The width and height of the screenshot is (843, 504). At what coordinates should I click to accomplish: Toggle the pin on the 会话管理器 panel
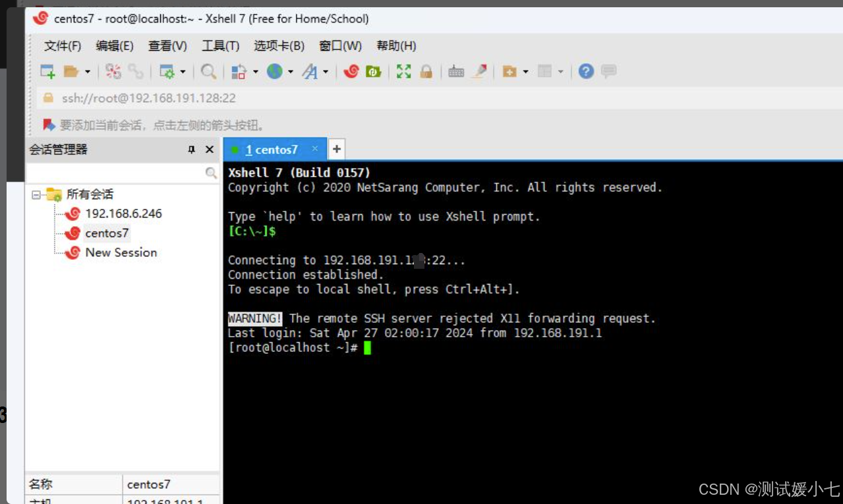point(192,150)
